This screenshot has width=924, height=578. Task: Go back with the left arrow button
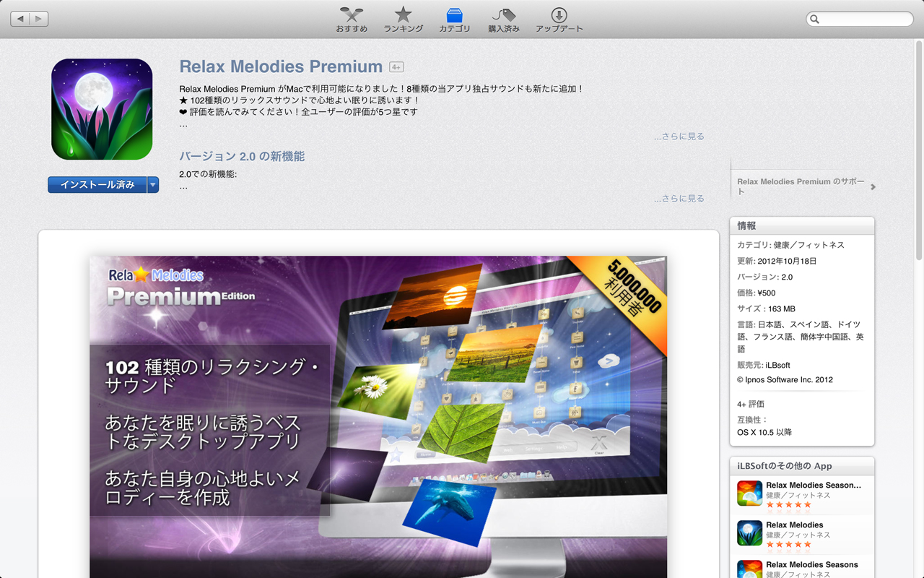(x=20, y=19)
